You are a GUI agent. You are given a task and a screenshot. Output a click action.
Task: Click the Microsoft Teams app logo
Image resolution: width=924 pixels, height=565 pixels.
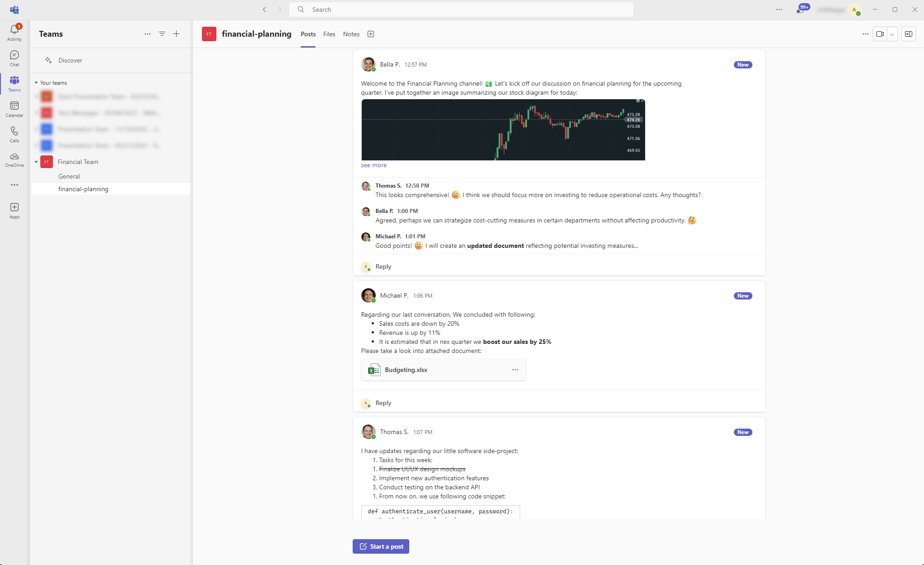pyautogui.click(x=14, y=10)
